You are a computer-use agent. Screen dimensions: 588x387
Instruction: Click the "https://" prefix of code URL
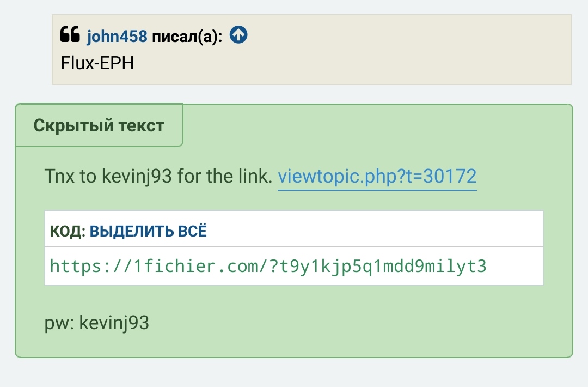coord(86,267)
